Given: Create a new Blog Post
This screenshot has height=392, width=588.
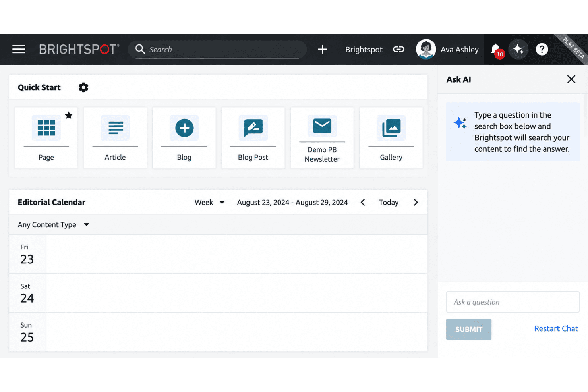Looking at the screenshot, I should [253, 138].
